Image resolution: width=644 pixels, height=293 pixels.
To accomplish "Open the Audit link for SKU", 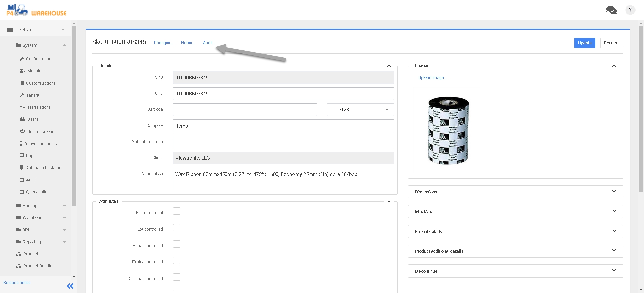I will (209, 43).
